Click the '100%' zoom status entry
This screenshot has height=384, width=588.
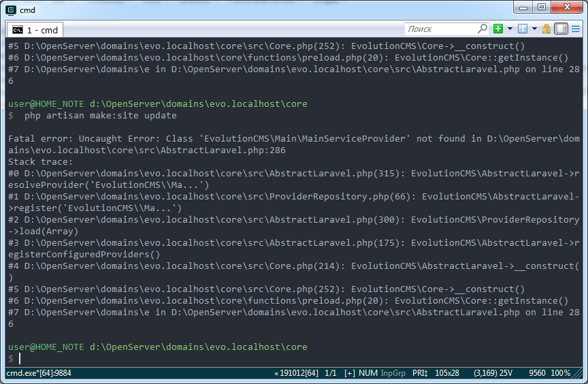tap(560, 373)
